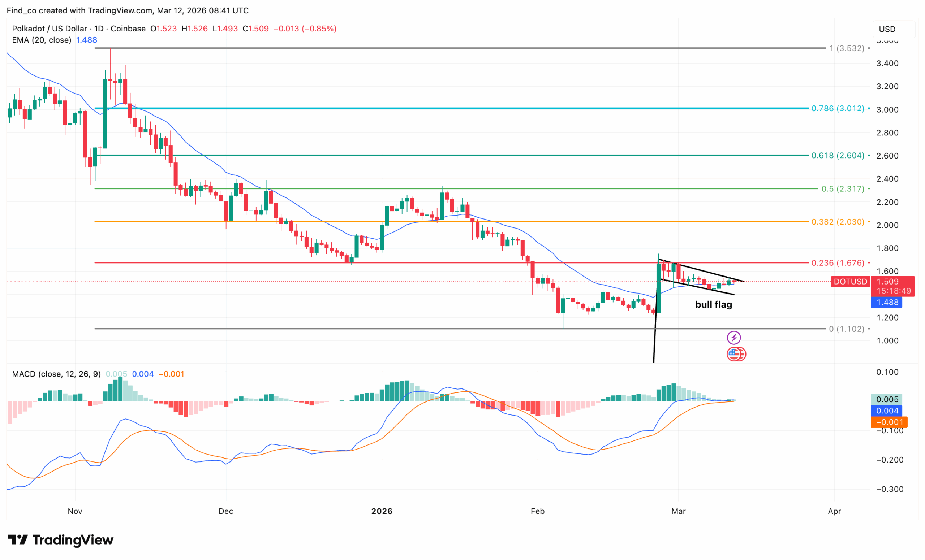Click the Feb time axis label
The image size is (925, 560).
pyautogui.click(x=538, y=511)
